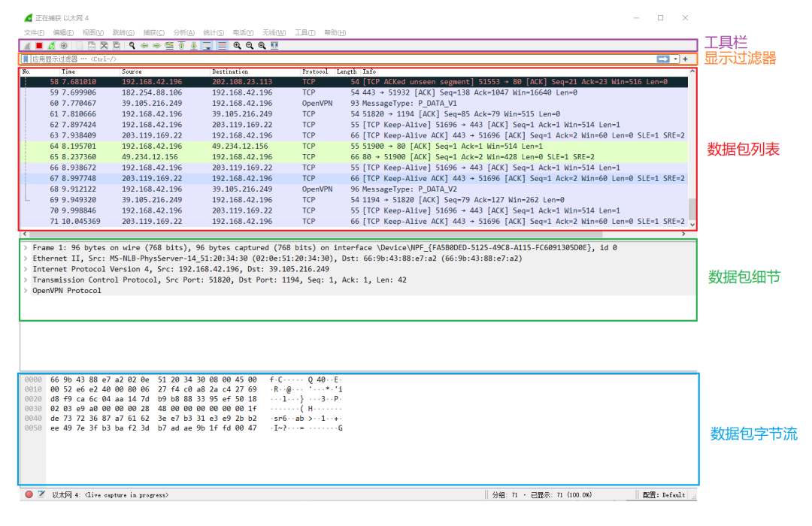The height and width of the screenshot is (526, 812).
Task: Jump to the last packet icon
Action: pos(194,46)
